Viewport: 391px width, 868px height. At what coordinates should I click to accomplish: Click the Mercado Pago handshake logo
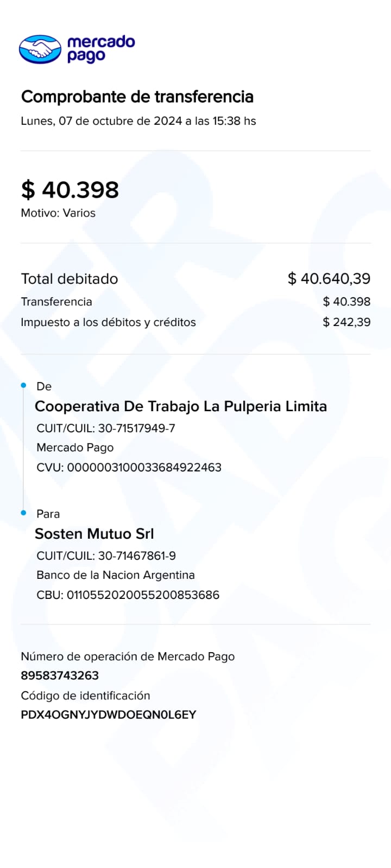point(40,49)
